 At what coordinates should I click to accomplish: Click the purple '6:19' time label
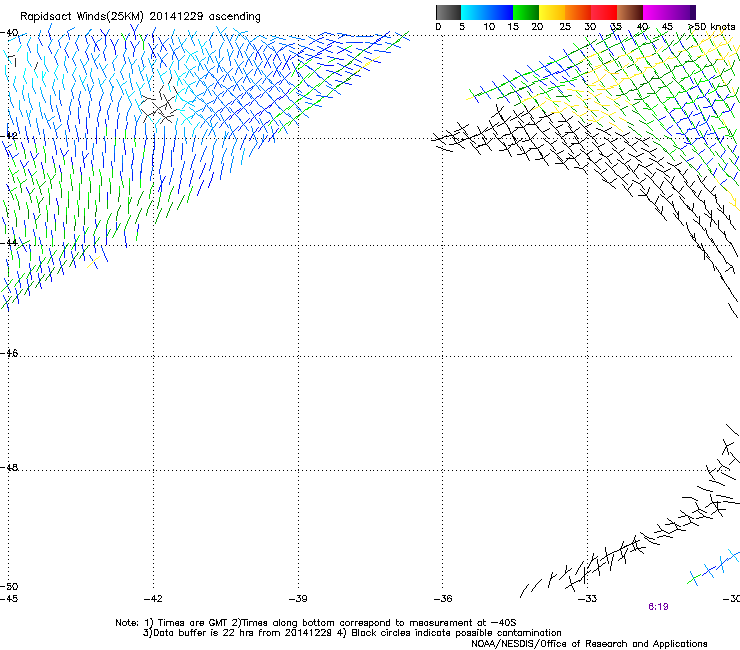coord(658,607)
